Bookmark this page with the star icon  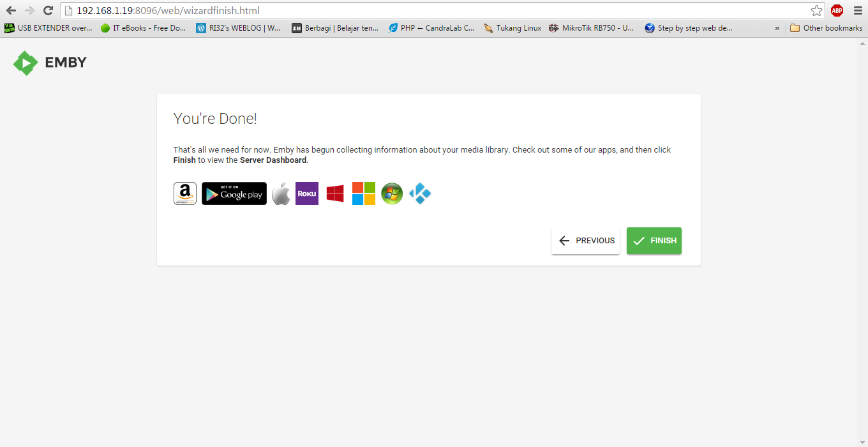[x=816, y=10]
